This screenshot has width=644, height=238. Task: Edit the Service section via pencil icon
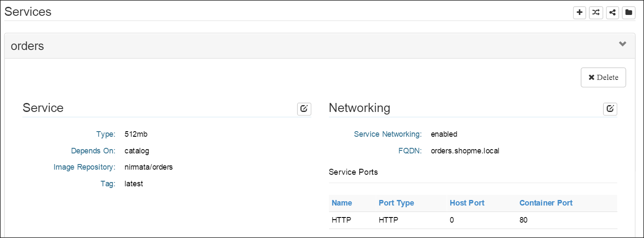click(x=304, y=109)
